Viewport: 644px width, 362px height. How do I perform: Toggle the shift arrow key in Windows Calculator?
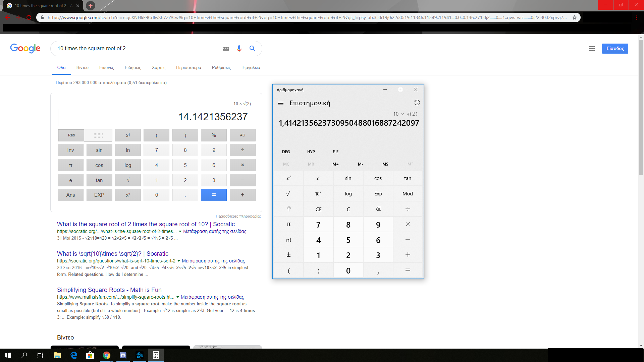tap(288, 209)
